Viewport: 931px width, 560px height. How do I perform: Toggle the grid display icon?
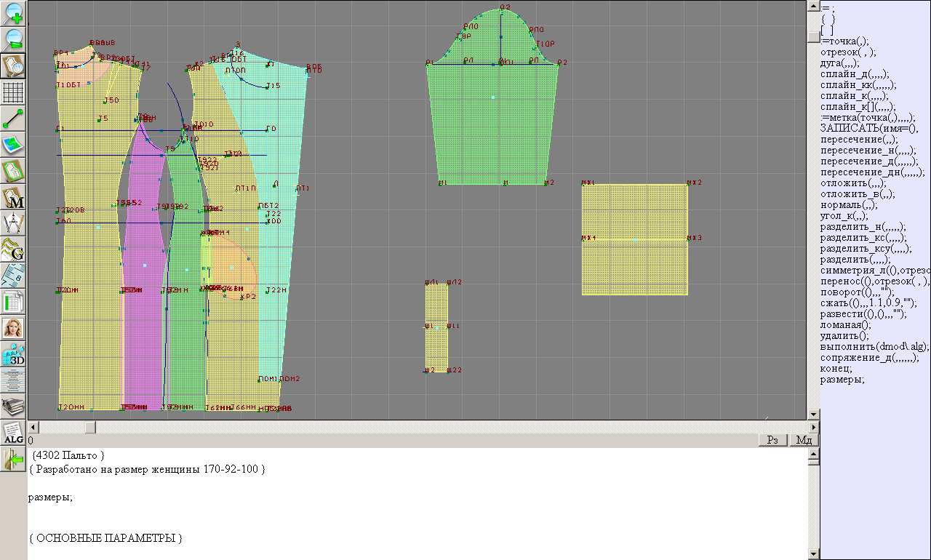pyautogui.click(x=13, y=92)
